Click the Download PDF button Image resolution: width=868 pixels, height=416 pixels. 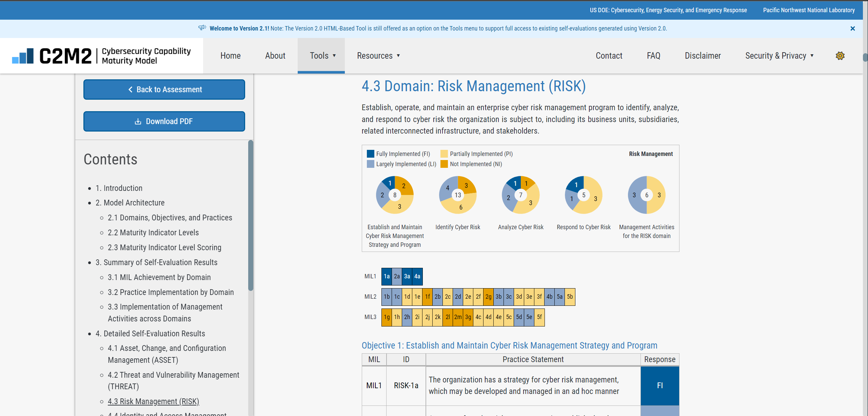coord(164,121)
